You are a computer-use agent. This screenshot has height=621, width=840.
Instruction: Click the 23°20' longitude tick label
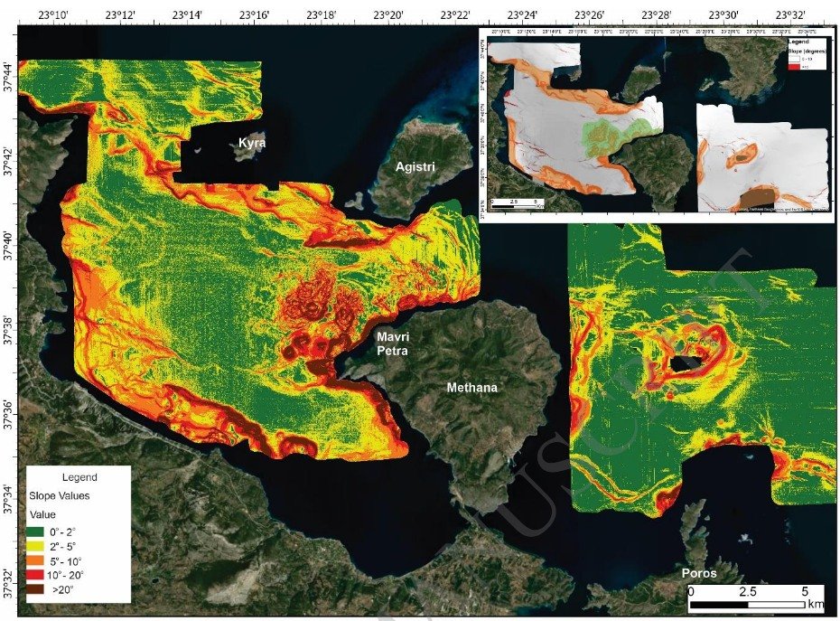pos(388,14)
